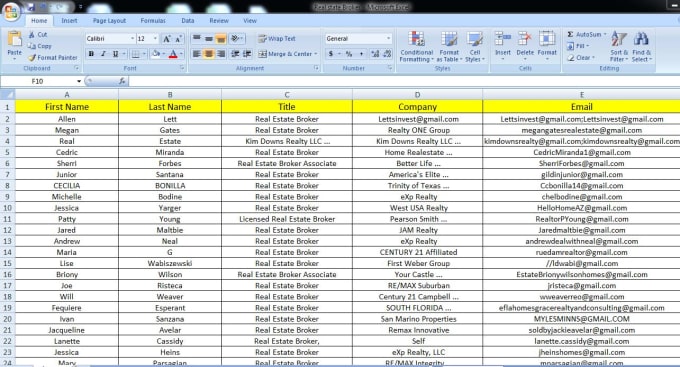
Task: Switch to the Formulas tab
Action: [153, 20]
